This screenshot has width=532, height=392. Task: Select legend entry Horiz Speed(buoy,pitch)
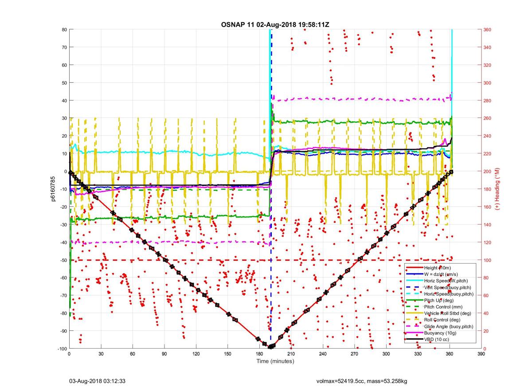point(449,294)
